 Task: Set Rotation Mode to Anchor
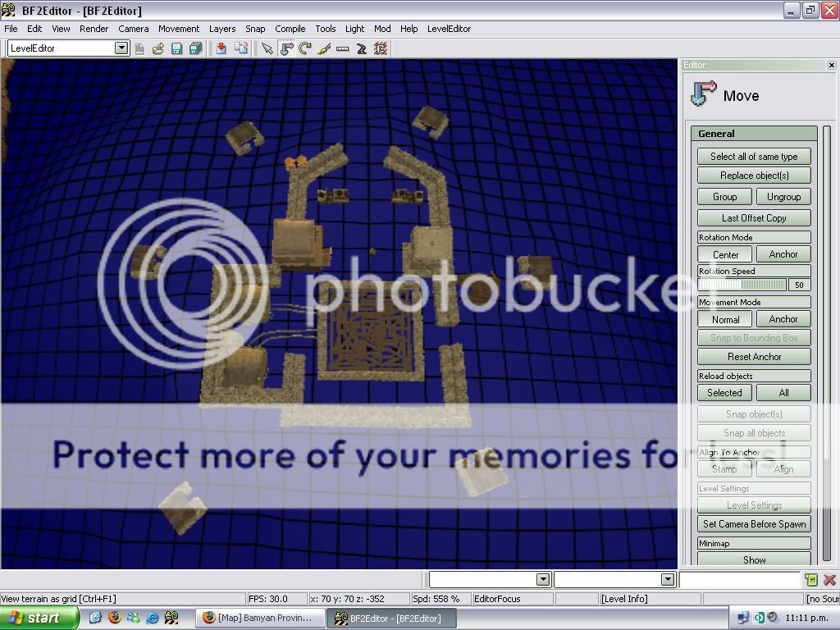coord(783,254)
